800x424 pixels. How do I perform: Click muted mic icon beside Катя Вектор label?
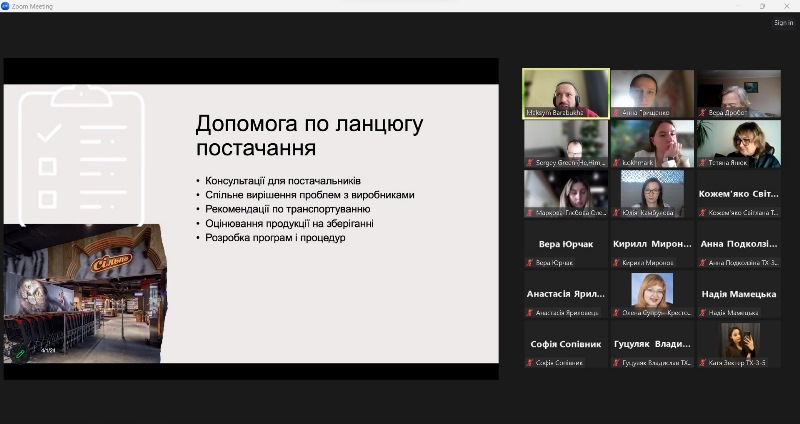[703, 363]
